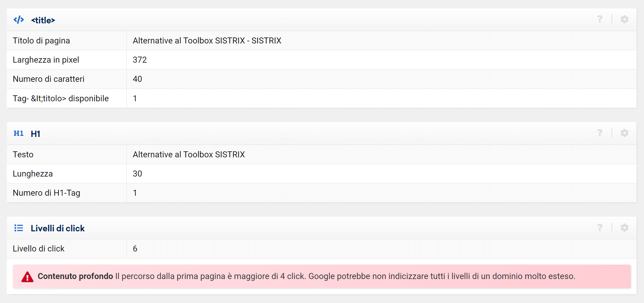Click the blue H1 icon in the header
This screenshot has height=303, width=644.
click(x=19, y=133)
